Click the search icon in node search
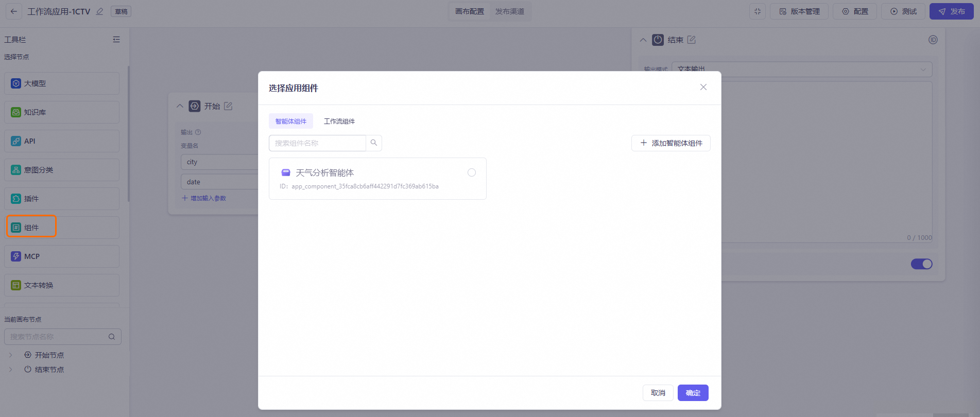 click(112, 337)
